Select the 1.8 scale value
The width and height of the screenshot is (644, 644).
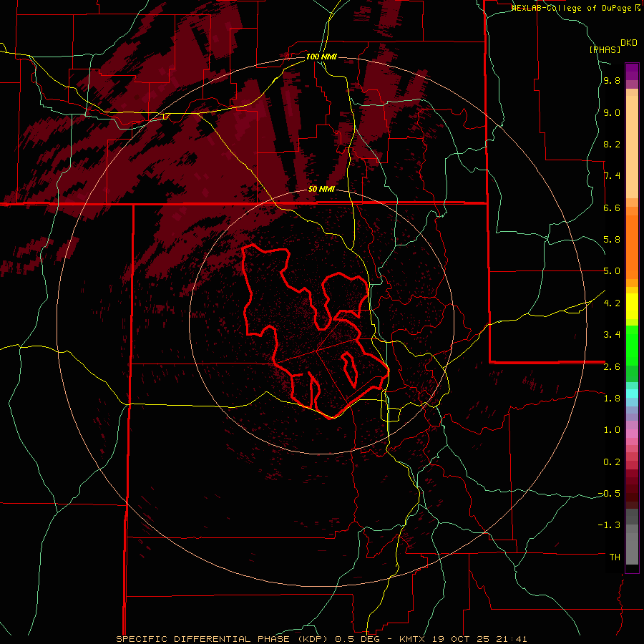click(x=612, y=399)
